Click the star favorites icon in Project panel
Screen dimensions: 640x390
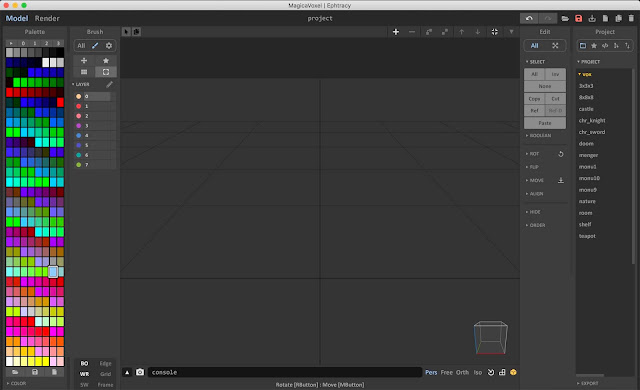tap(594, 46)
